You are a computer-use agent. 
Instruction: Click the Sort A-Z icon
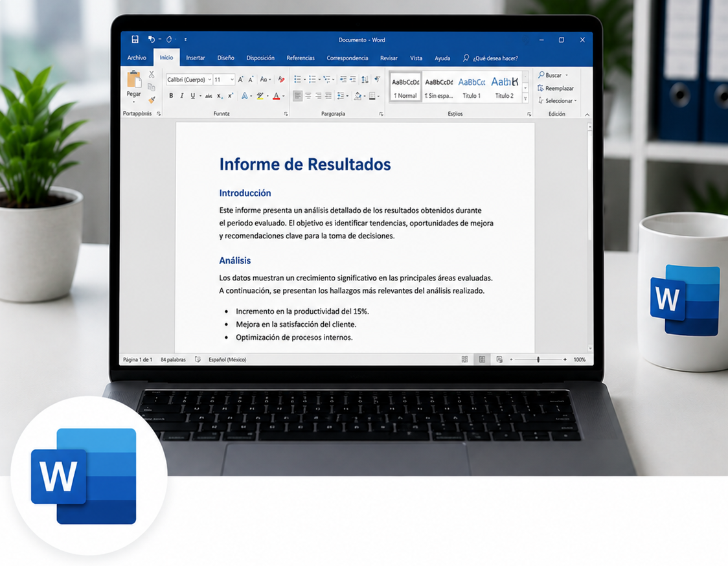coord(365,80)
